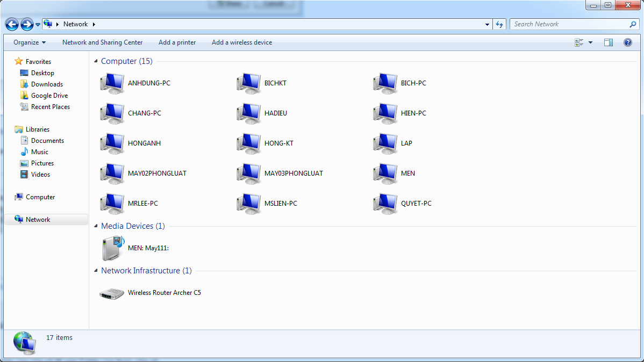Screen dimensions: 644x362
Task: Select the HONG-KT computer icon
Action: tap(248, 143)
